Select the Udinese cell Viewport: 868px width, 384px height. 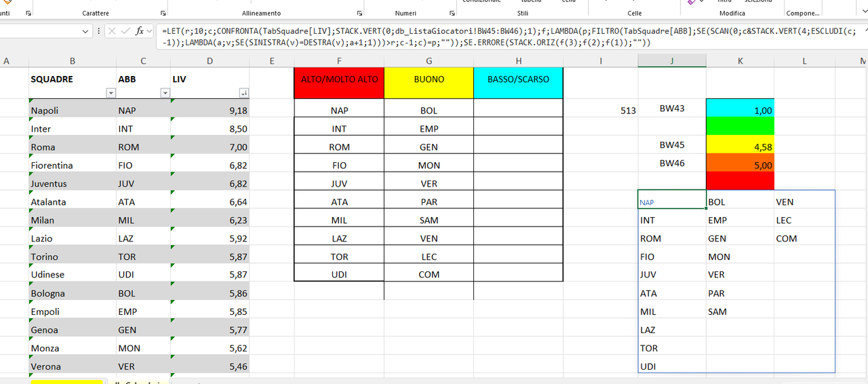(x=73, y=273)
